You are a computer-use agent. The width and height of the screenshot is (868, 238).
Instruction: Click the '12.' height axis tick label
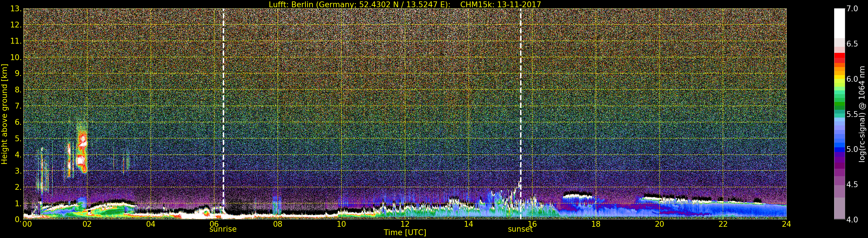(16, 25)
